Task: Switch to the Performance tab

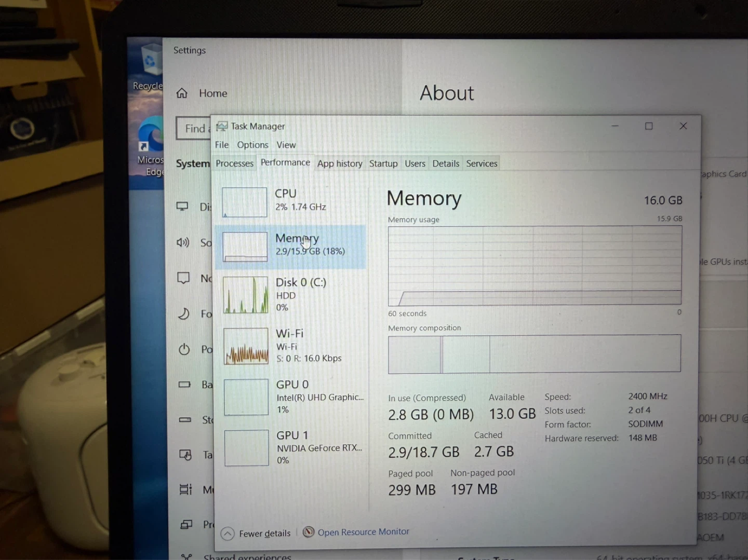Action: 285,162
